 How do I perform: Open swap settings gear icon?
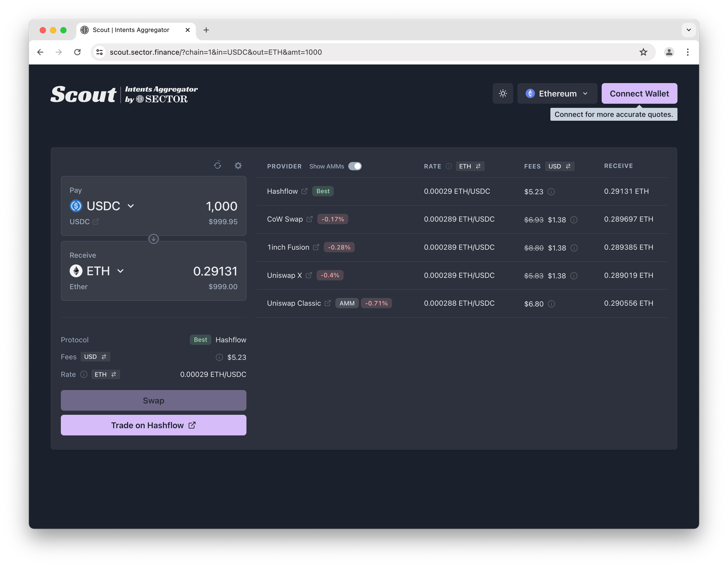tap(238, 166)
